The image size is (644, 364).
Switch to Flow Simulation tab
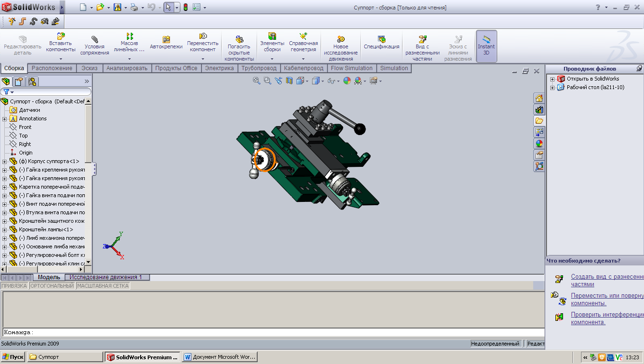coord(352,68)
